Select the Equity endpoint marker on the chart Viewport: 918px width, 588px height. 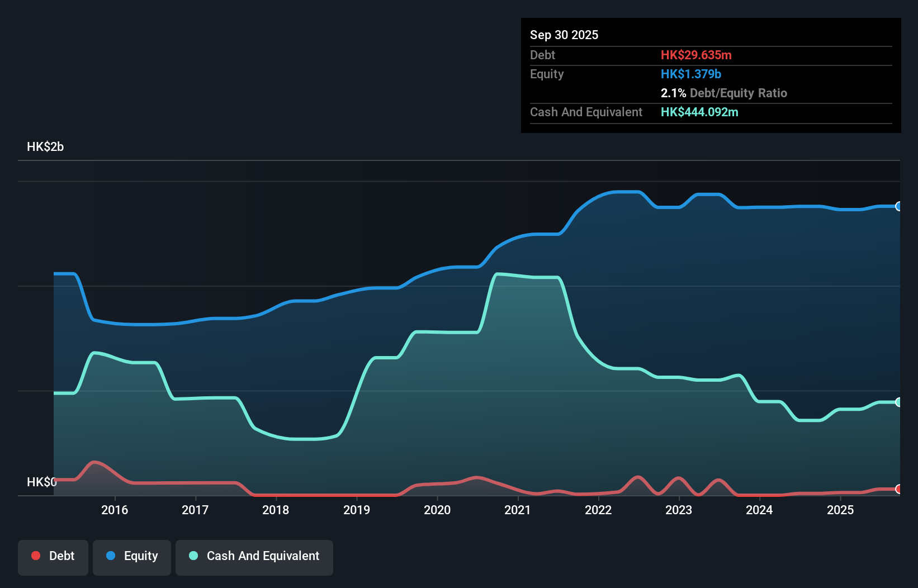(x=898, y=207)
